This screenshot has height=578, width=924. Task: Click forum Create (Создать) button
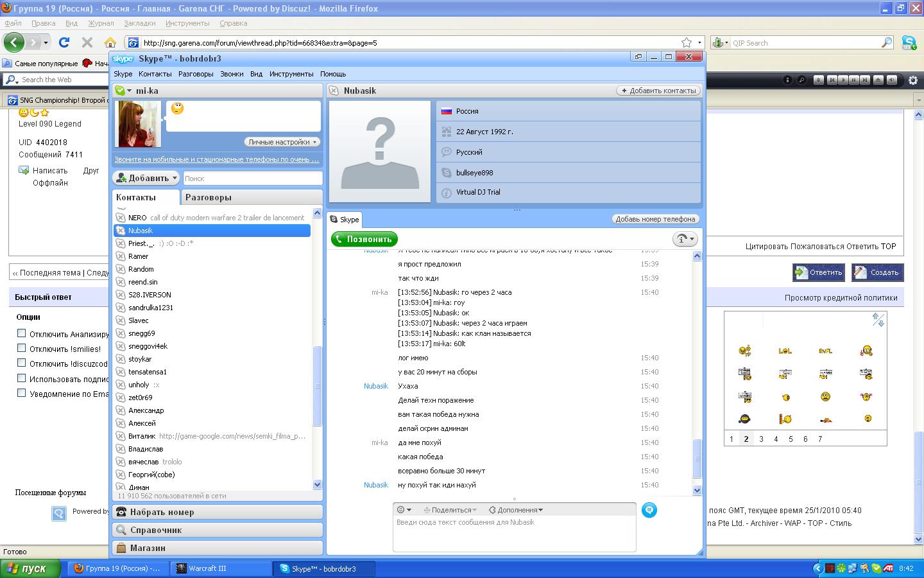click(877, 272)
